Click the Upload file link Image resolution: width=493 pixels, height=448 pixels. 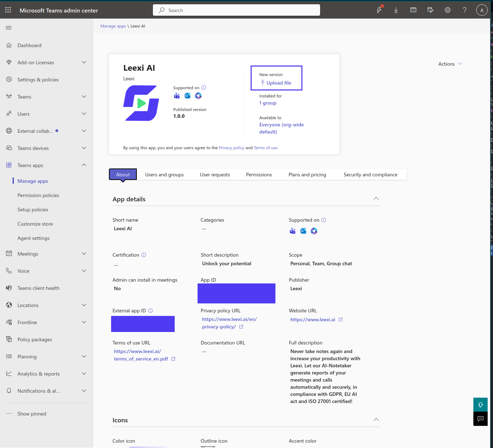pyautogui.click(x=276, y=83)
